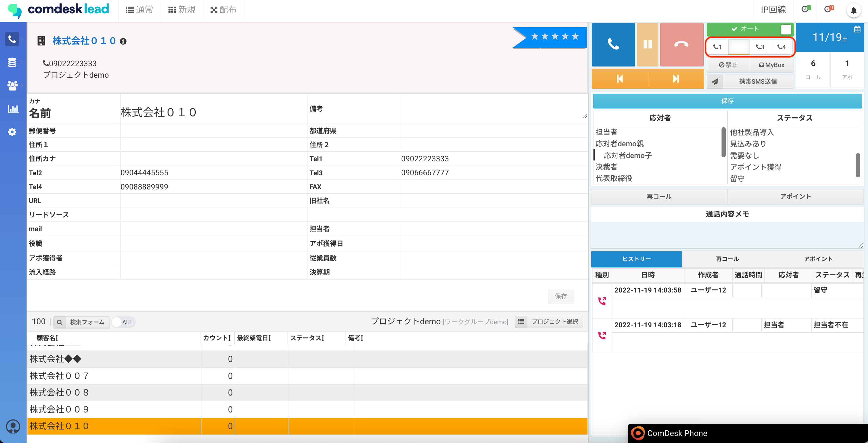This screenshot has width=868, height=443.
Task: Open the notification bell
Action: (854, 10)
